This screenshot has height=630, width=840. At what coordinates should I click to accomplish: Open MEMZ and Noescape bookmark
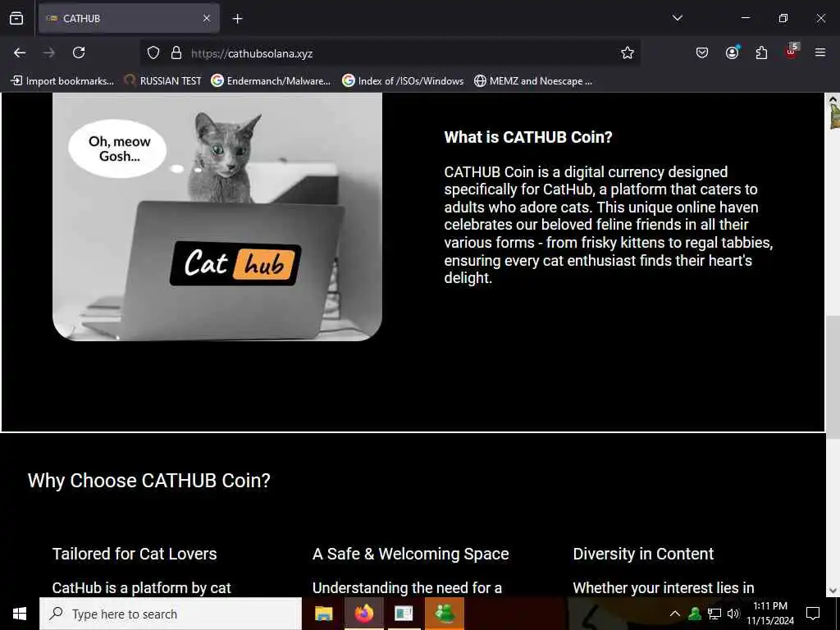tap(533, 81)
